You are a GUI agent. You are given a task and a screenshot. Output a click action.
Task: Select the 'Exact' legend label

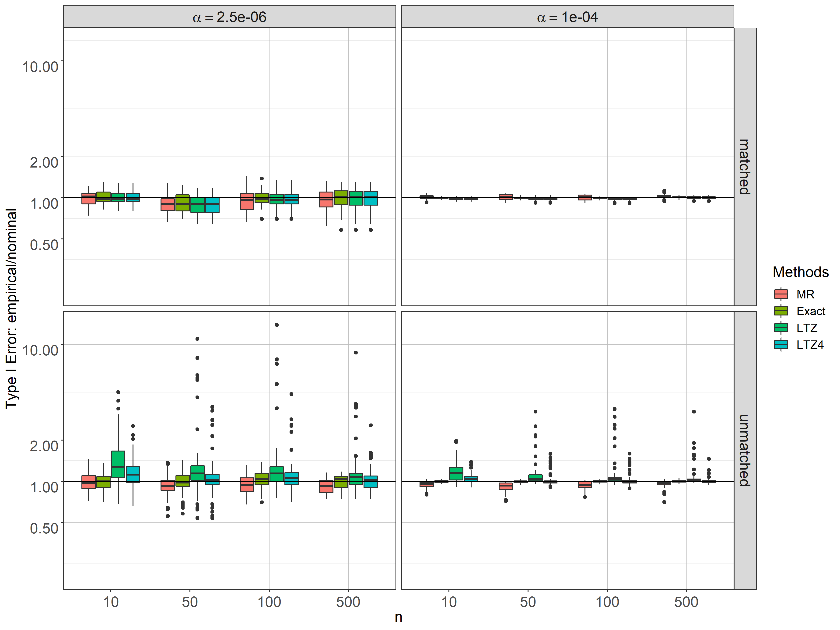click(811, 311)
